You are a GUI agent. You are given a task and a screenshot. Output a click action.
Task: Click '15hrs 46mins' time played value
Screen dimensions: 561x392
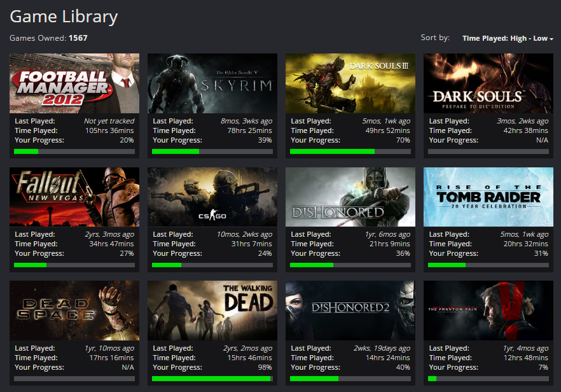coord(250,358)
